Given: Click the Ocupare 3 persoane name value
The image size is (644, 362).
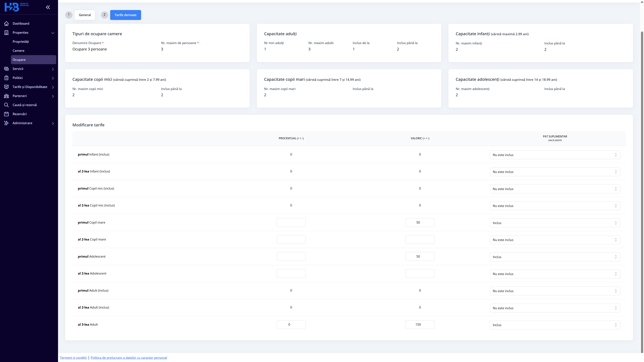Looking at the screenshot, I should [90, 49].
